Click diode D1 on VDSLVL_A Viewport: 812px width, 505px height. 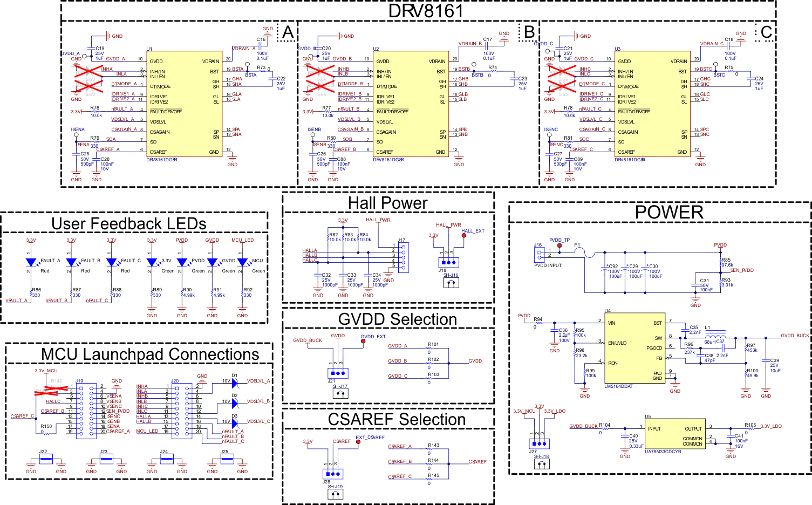coord(235,383)
